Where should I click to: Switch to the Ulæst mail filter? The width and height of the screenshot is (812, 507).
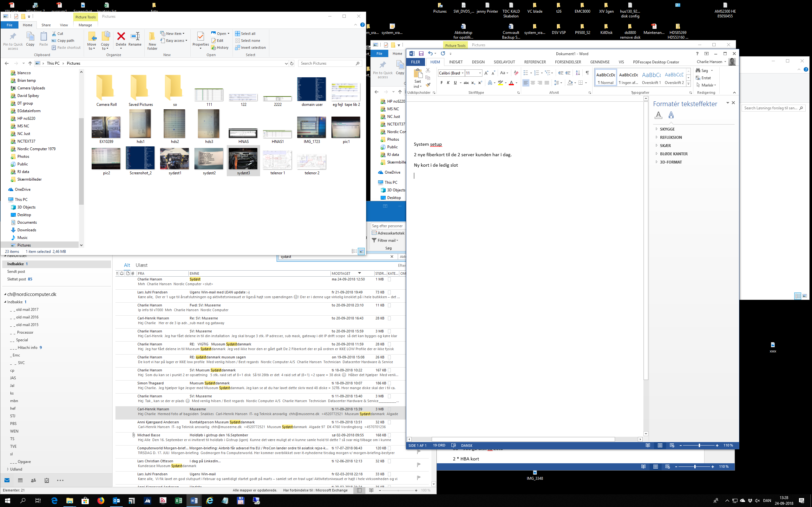click(141, 265)
